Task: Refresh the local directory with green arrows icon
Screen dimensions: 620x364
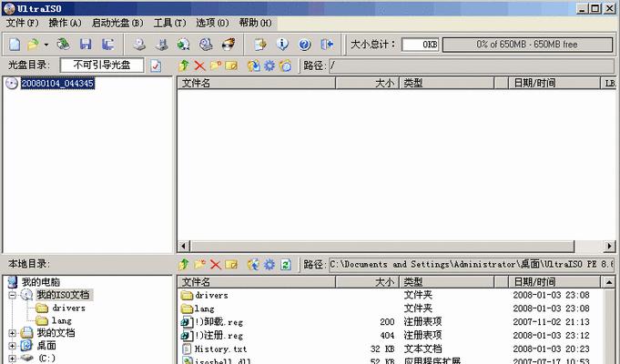Action: click(286, 264)
